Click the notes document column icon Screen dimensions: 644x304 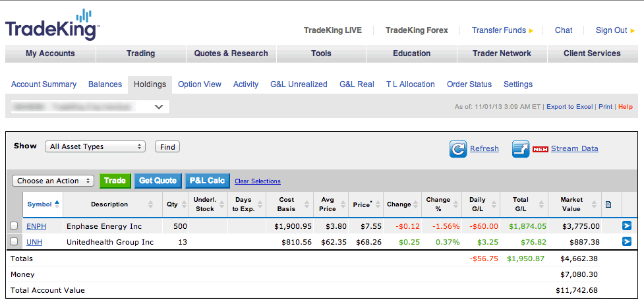(608, 204)
